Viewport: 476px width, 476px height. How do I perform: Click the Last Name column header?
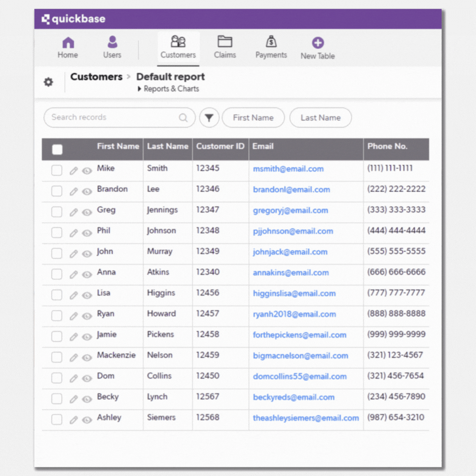pyautogui.click(x=167, y=146)
